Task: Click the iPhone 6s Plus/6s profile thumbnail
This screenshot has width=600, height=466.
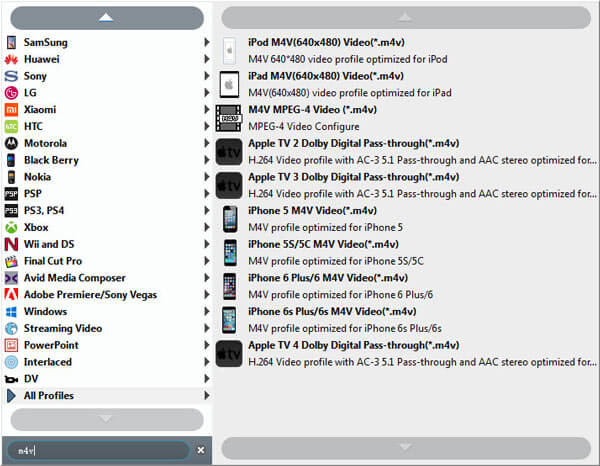Action: [229, 320]
